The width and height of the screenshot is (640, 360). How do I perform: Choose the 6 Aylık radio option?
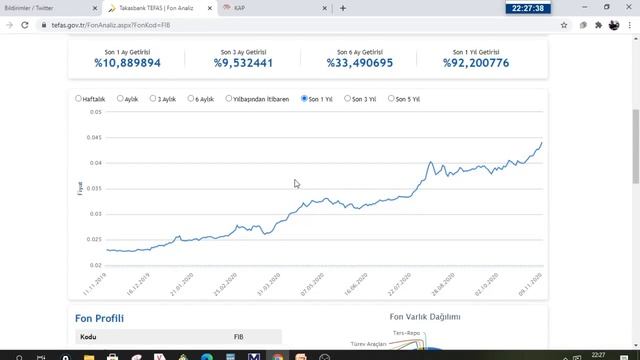[x=191, y=98]
